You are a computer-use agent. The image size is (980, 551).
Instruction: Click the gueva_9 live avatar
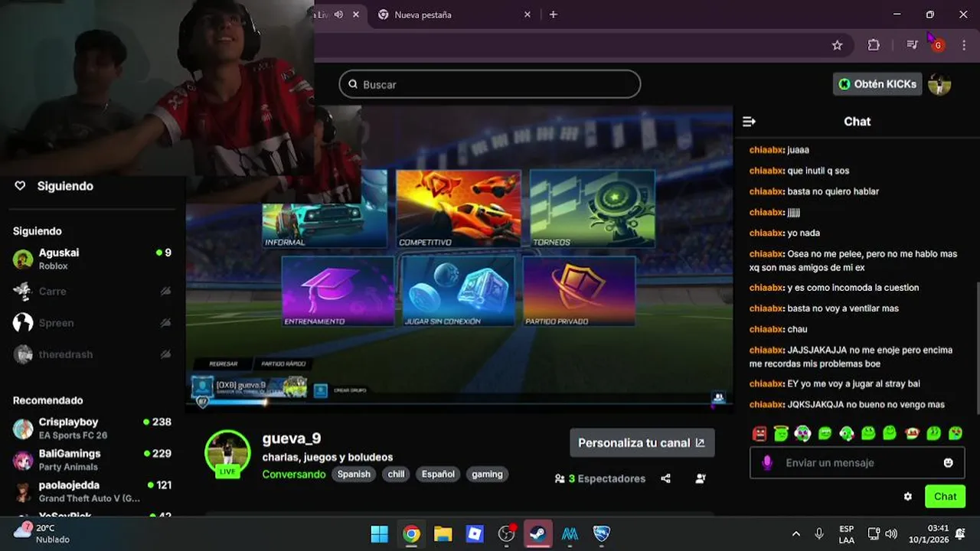point(227,453)
